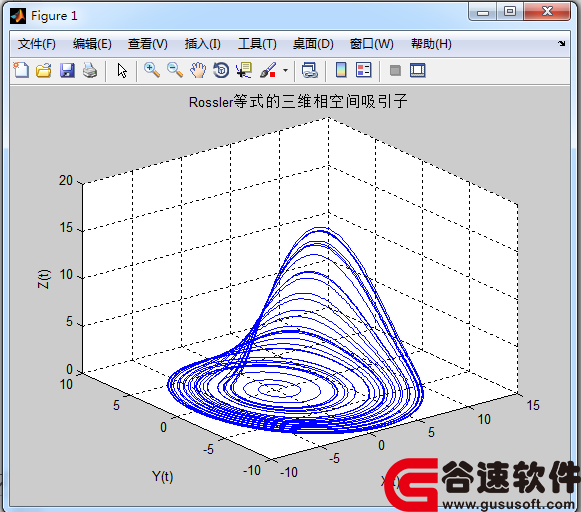581x512 pixels.
Task: Insert a legend via the toolbar
Action: [363, 70]
